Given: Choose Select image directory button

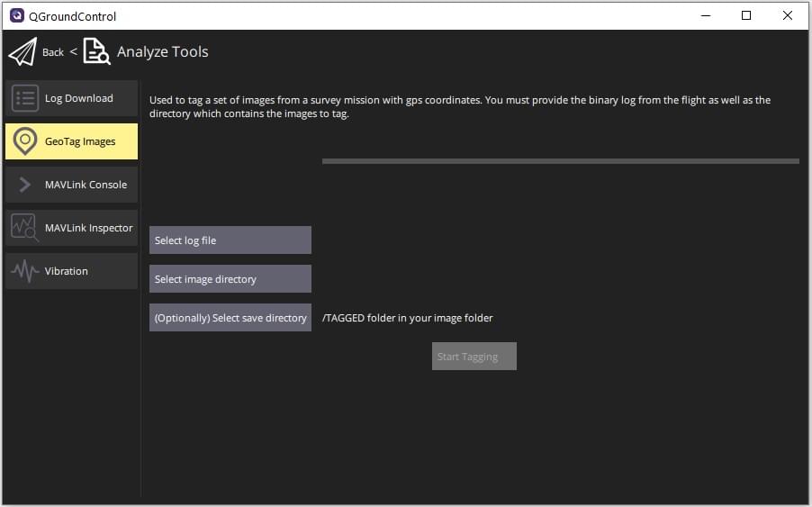Looking at the screenshot, I should (x=230, y=279).
